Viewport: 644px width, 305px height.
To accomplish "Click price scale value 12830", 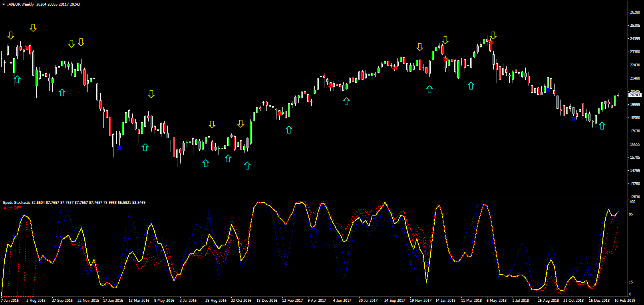I will click(635, 197).
